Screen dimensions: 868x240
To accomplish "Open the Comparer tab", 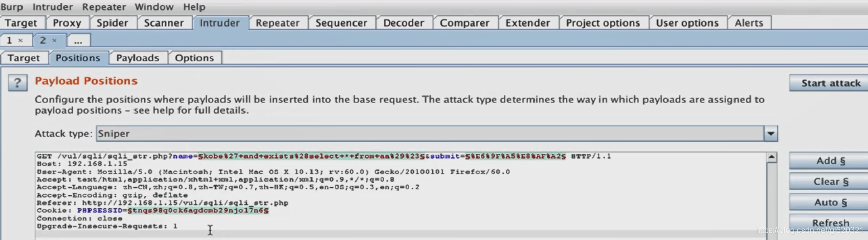I will click(464, 23).
